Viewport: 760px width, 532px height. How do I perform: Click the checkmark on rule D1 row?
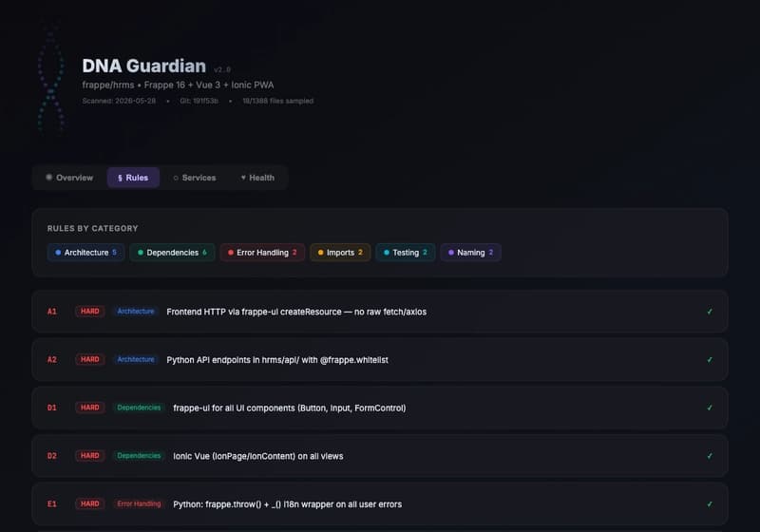[710, 408]
